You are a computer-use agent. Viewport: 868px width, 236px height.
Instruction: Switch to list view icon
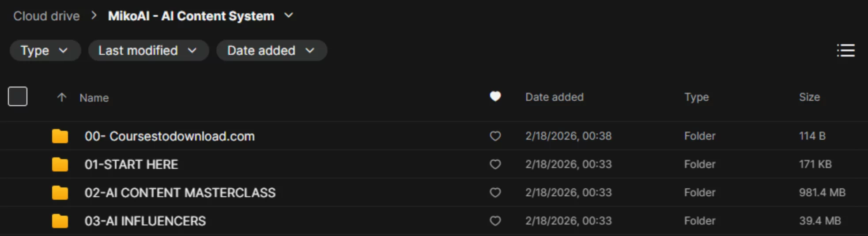[845, 50]
